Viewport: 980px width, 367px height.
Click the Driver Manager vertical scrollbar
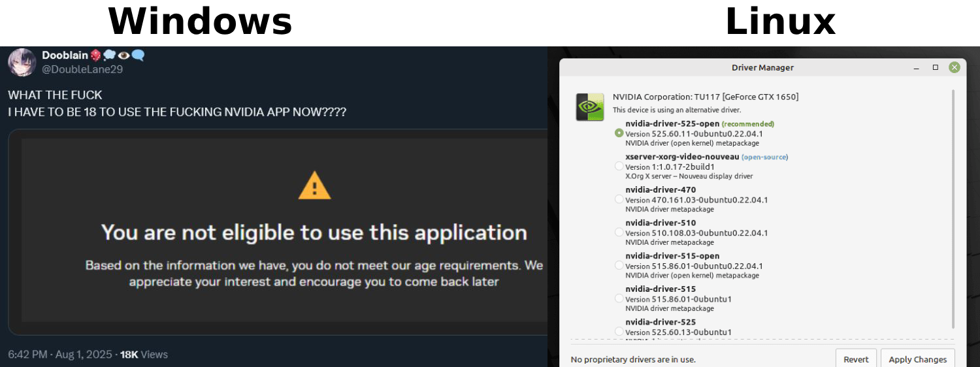953,209
